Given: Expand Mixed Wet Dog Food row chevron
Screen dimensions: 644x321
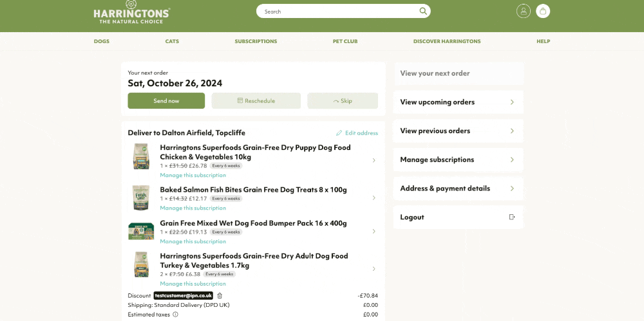Looking at the screenshot, I should pyautogui.click(x=374, y=231).
